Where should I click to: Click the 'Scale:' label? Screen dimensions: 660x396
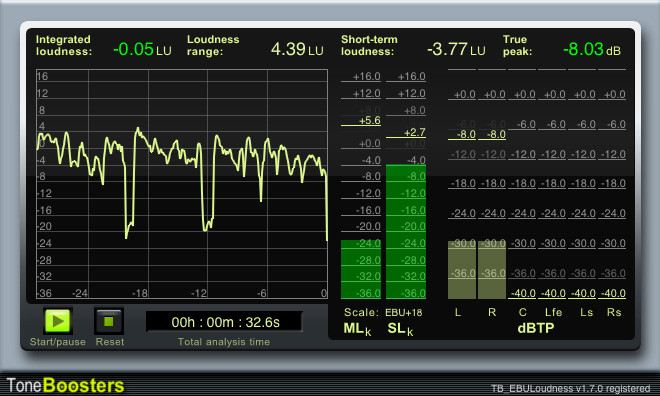pos(361,312)
